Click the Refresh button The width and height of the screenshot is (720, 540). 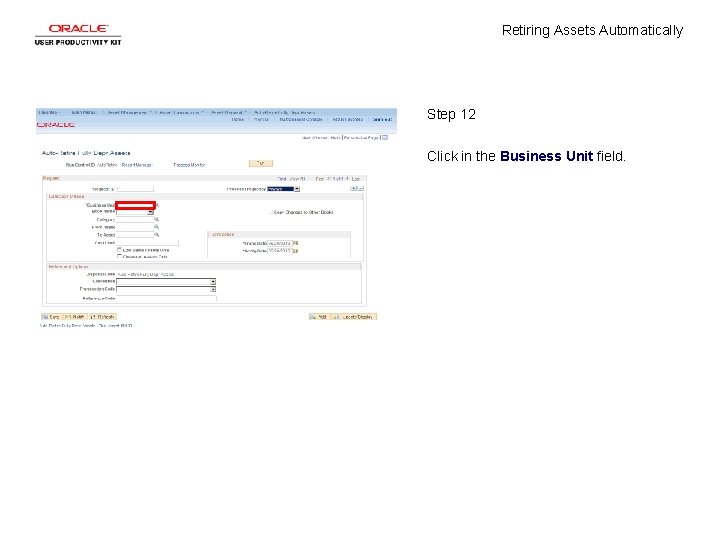(103, 317)
